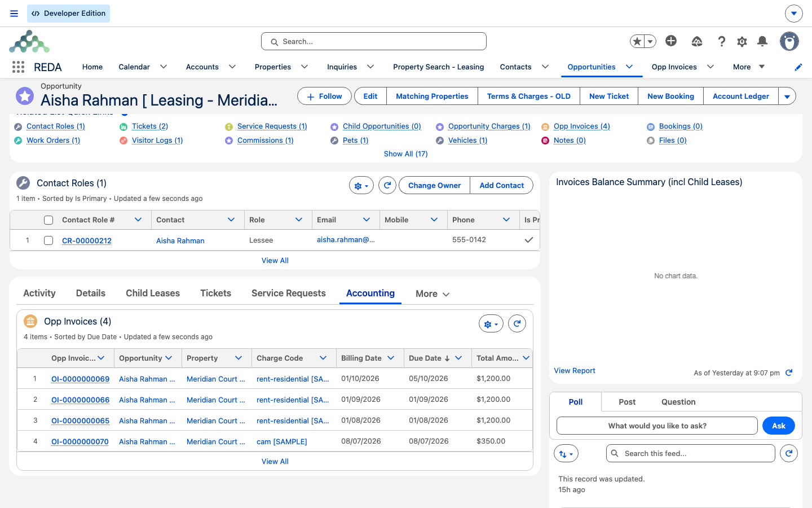Open the Service Requests tab
The height and width of the screenshot is (508, 812).
click(289, 293)
